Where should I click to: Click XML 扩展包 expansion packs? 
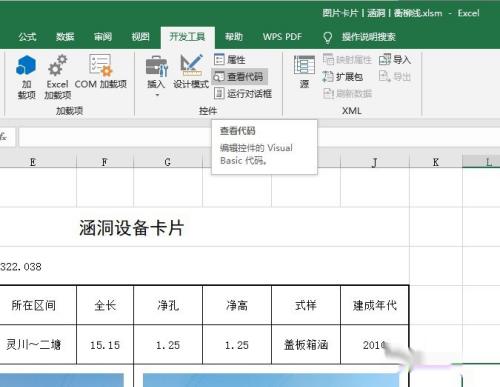pos(343,77)
